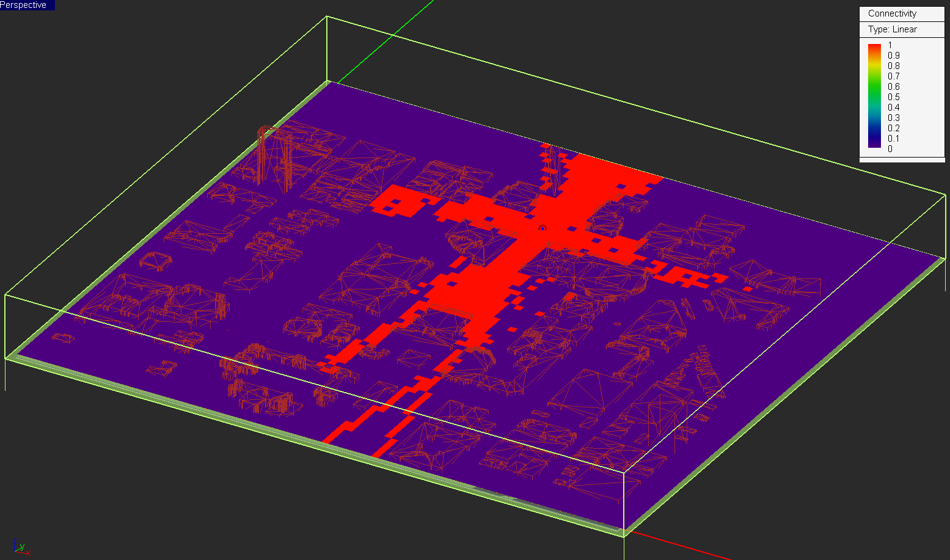This screenshot has width=950, height=560.
Task: Click the legend color gradient bar
Action: click(874, 96)
